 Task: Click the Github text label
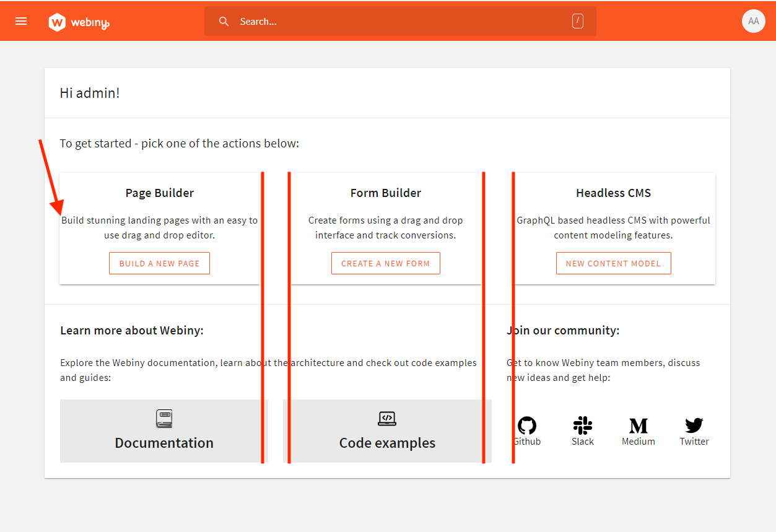(x=527, y=442)
